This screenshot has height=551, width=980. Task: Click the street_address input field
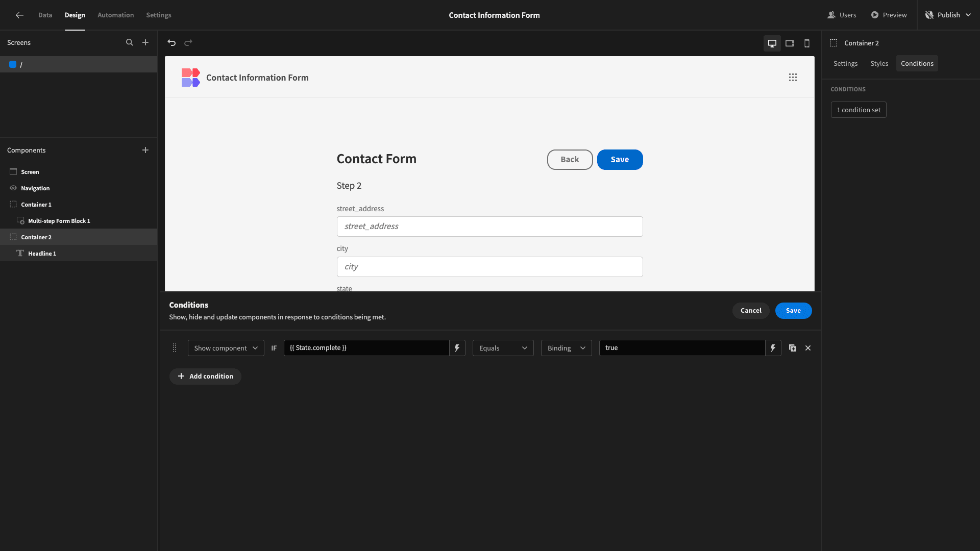click(489, 227)
